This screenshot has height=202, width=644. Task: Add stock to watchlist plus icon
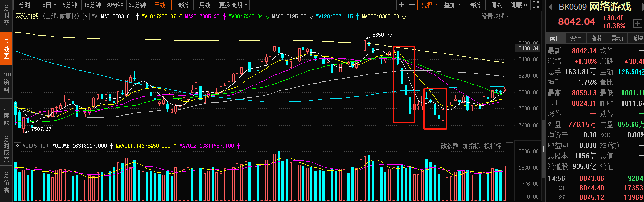pyautogui.click(x=637, y=23)
